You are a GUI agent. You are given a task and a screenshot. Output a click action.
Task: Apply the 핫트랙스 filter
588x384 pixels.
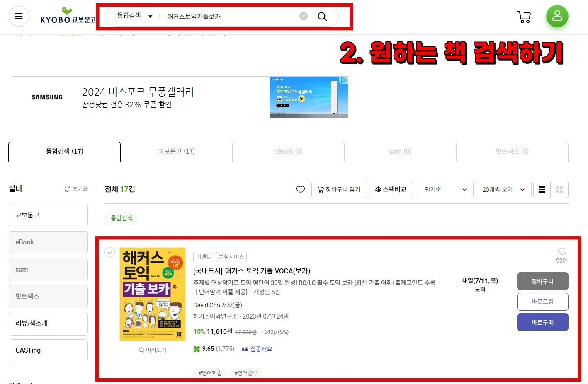pos(48,297)
